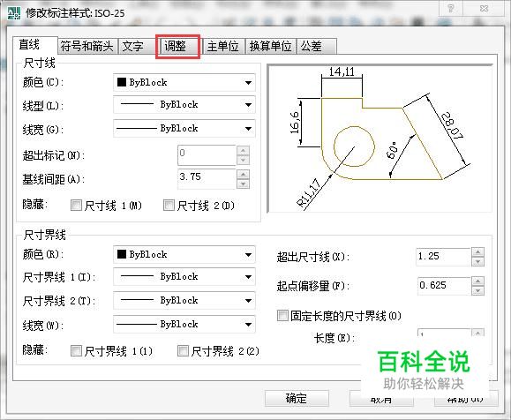
Task: Open the 主单位 tab
Action: tap(223, 46)
